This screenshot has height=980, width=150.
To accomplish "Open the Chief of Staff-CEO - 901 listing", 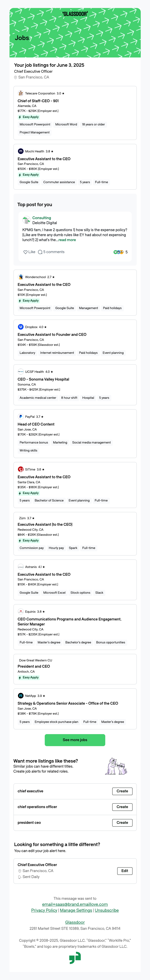I will click(38, 101).
